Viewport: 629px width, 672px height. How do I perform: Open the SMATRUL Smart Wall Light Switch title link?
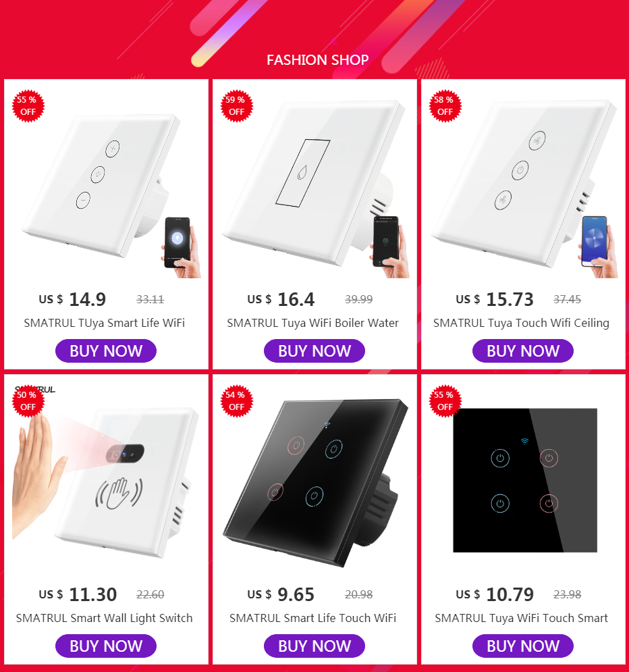pos(105,619)
